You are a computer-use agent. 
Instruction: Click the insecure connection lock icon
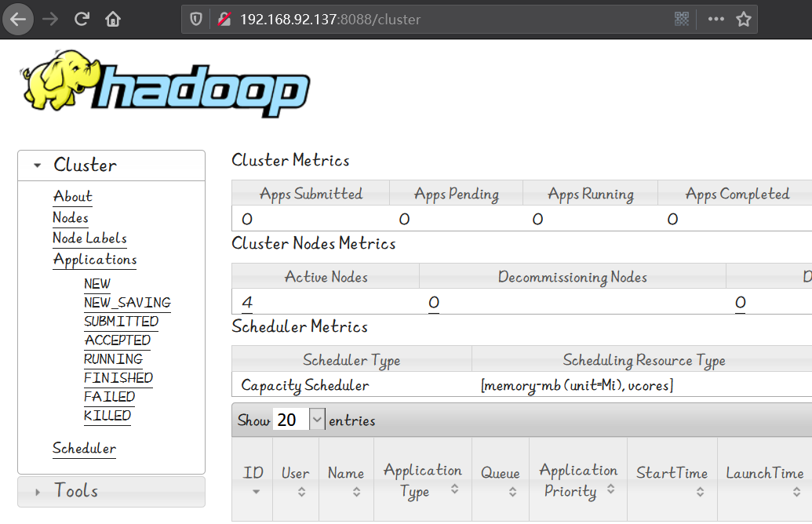224,19
